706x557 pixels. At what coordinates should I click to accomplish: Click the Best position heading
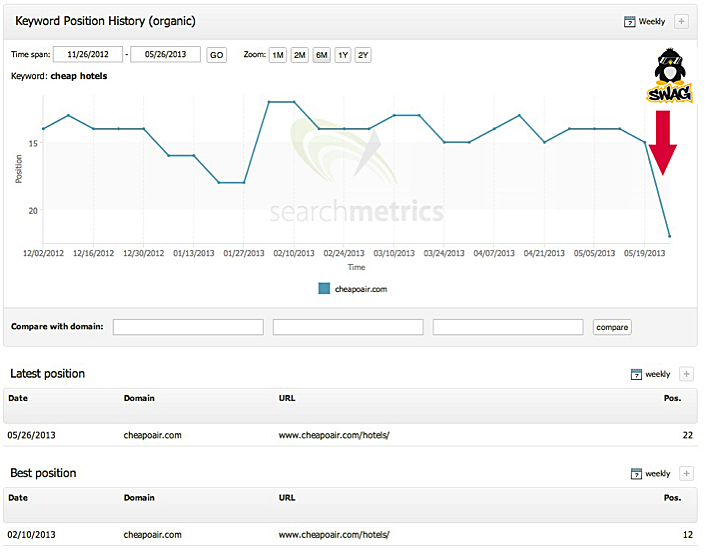pos(43,473)
